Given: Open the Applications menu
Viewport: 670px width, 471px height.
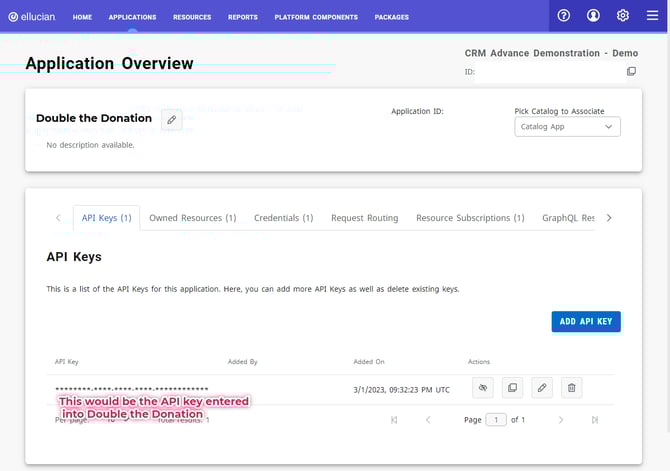Looking at the screenshot, I should [x=132, y=17].
